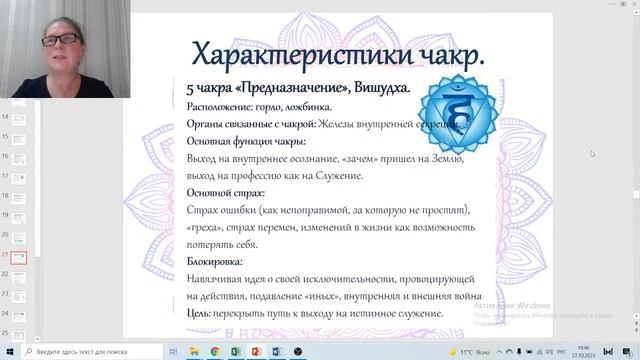Viewport: 640px width, 360px height.
Task: Click the text 'Органы связанные с чакрой:'
Action: [x=251, y=124]
